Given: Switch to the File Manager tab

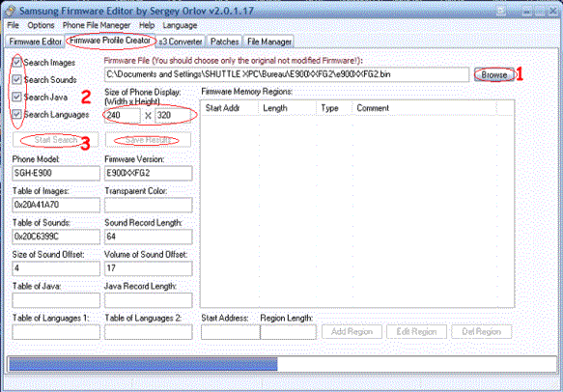Looking at the screenshot, I should 268,42.
